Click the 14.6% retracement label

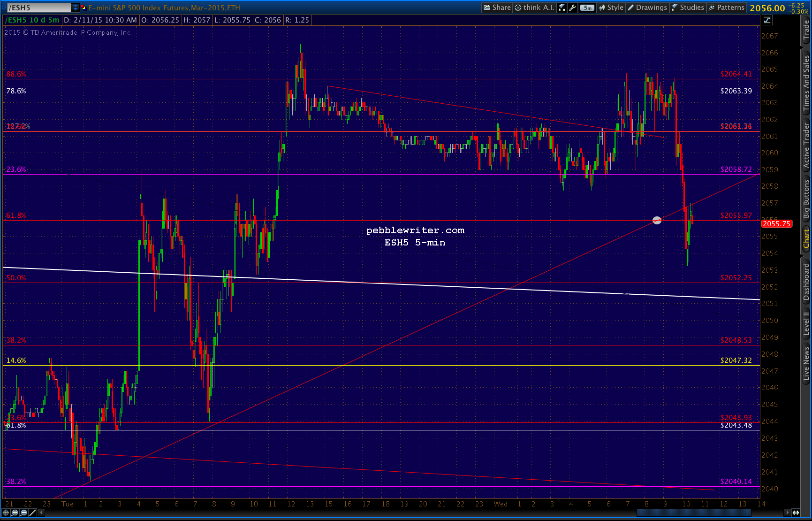pyautogui.click(x=16, y=360)
